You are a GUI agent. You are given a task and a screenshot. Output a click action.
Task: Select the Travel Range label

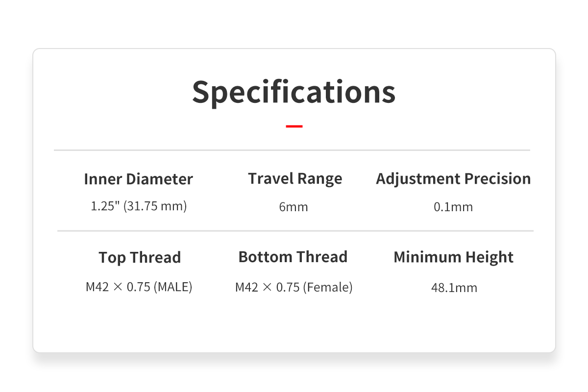tap(295, 178)
